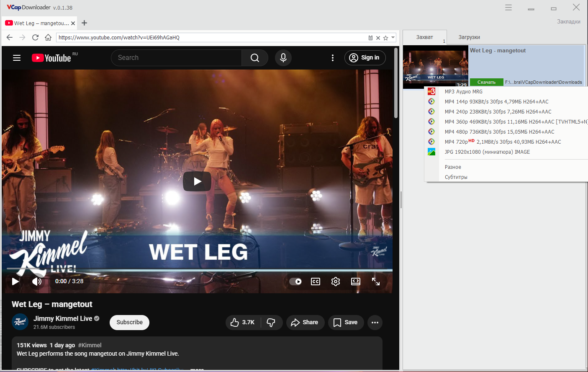Open the Downloads folder path link
Image resolution: width=588 pixels, height=372 pixels.
coord(543,83)
